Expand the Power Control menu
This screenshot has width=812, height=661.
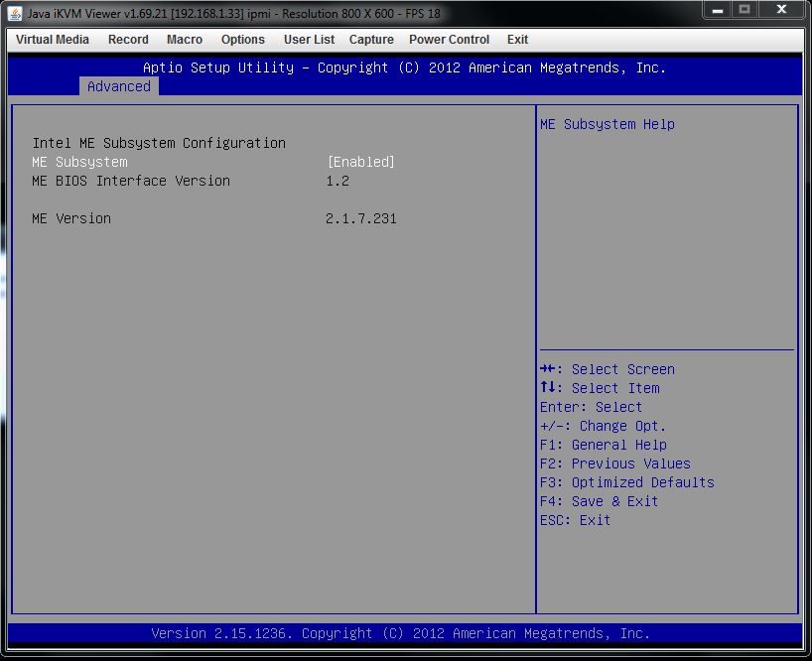pos(449,40)
